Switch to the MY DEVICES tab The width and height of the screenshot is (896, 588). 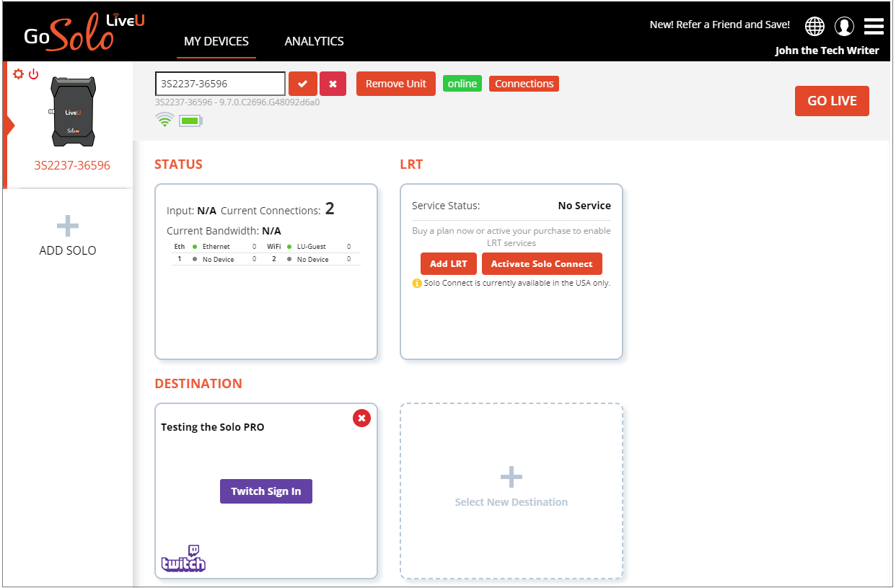coord(216,41)
